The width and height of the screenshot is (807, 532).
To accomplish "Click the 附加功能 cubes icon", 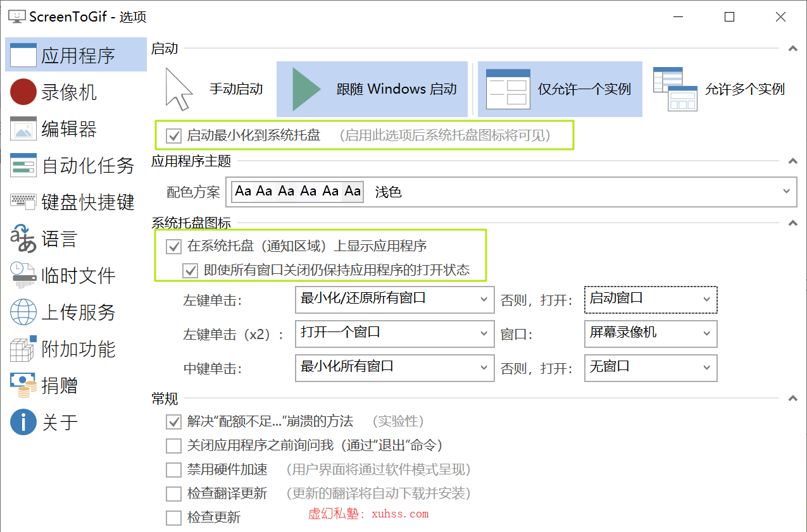I will [x=23, y=349].
